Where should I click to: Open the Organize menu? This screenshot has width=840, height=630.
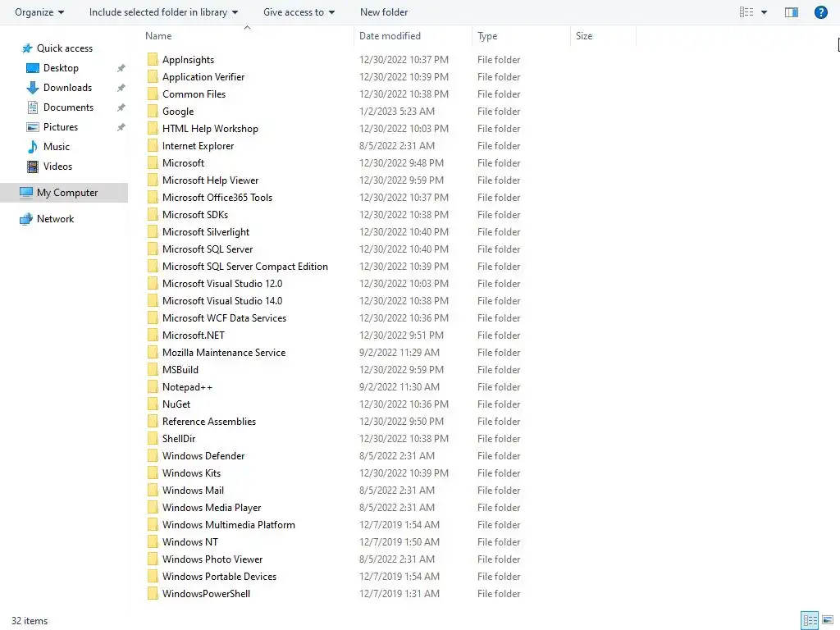tap(39, 11)
